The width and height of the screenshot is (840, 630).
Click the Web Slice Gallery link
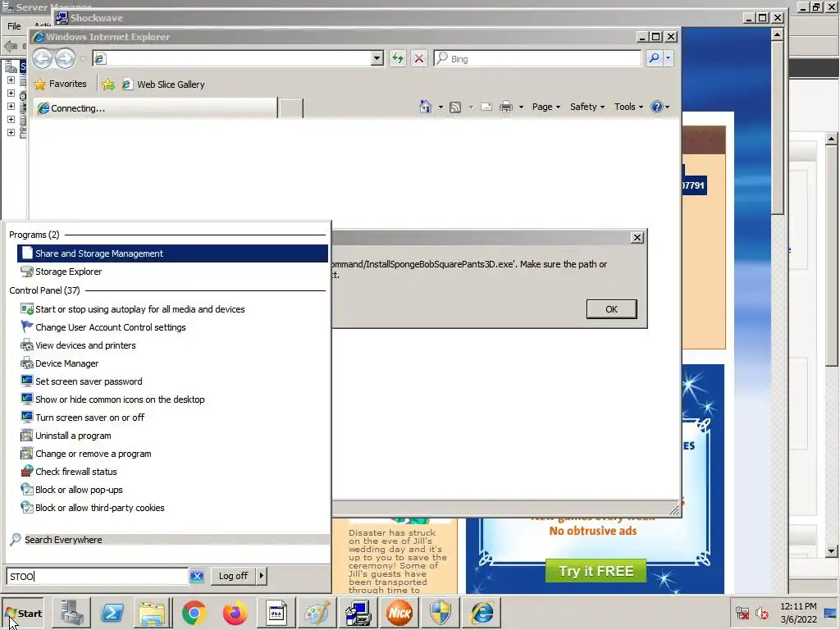(163, 84)
